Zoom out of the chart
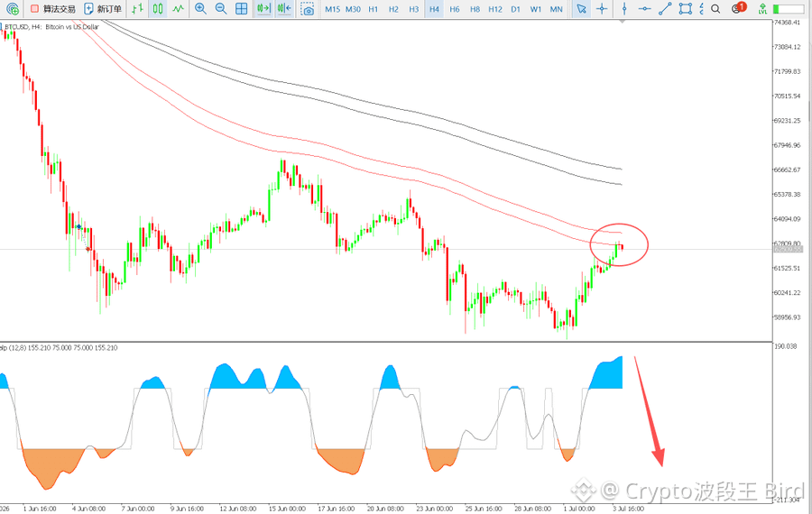This screenshot has height=514, width=812. tap(221, 9)
